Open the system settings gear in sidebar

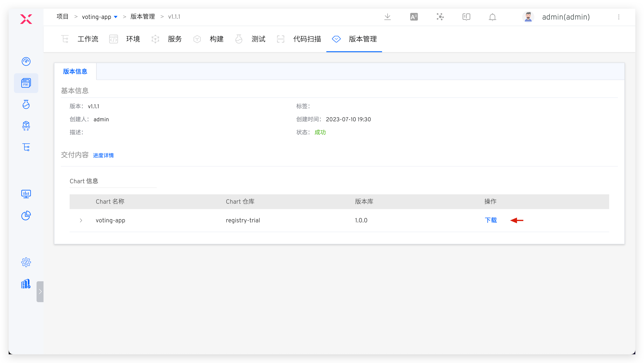pyautogui.click(x=26, y=262)
